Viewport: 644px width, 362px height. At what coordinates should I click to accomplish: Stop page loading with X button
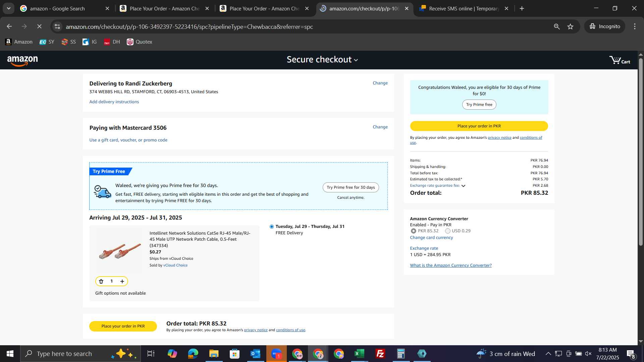click(x=39, y=26)
